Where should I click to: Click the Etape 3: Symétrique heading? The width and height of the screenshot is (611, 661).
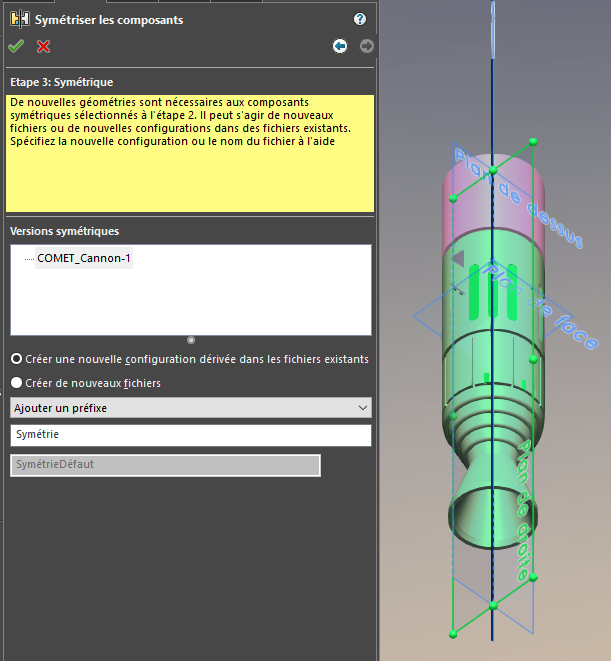(62, 82)
